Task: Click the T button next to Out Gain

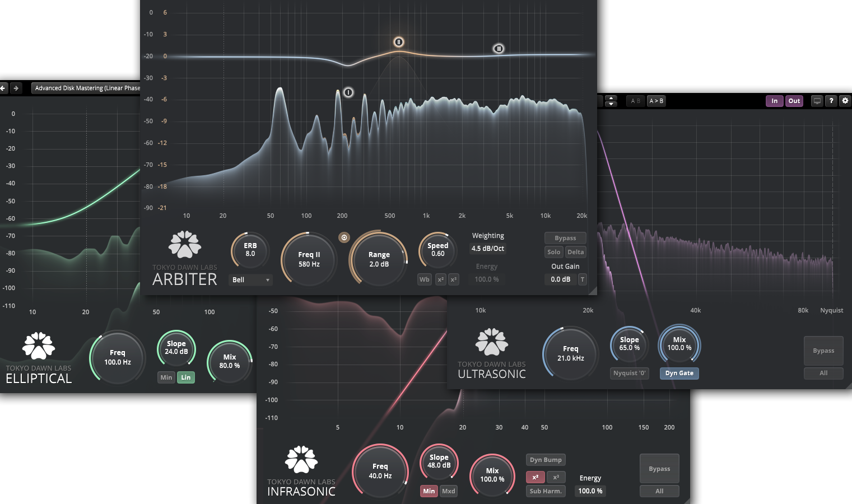Action: [x=582, y=279]
